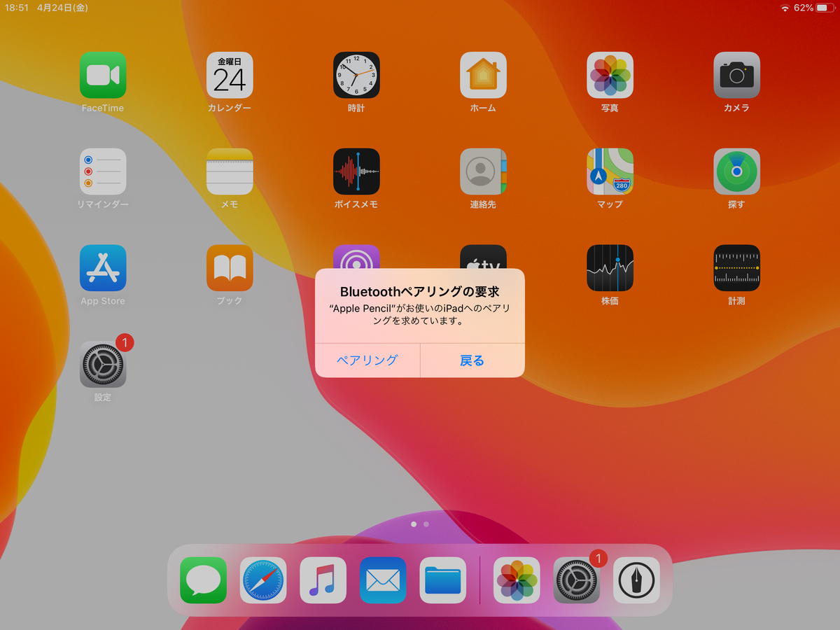Open Music app in the dock
This screenshot has height=630, width=840.
tap(323, 580)
